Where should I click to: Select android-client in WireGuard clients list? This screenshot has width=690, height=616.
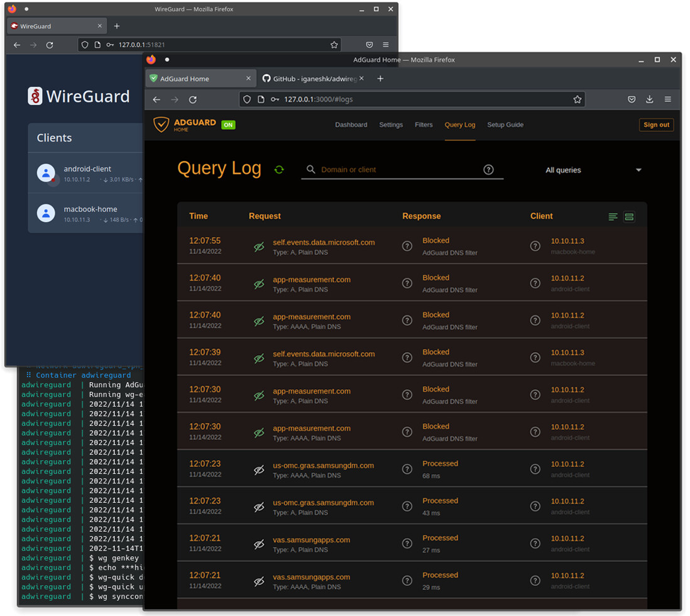pyautogui.click(x=86, y=173)
